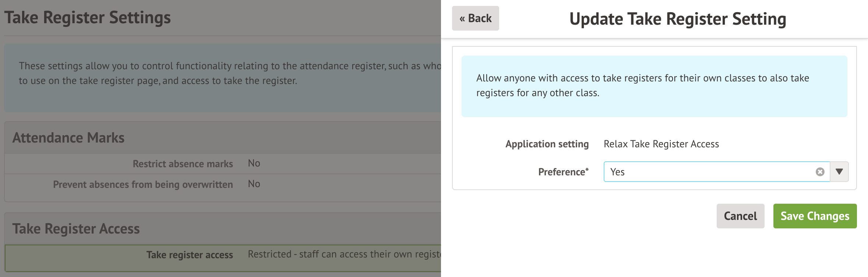Click the Take Register Access section heading
Viewport: 868px width, 277px height.
click(x=76, y=229)
